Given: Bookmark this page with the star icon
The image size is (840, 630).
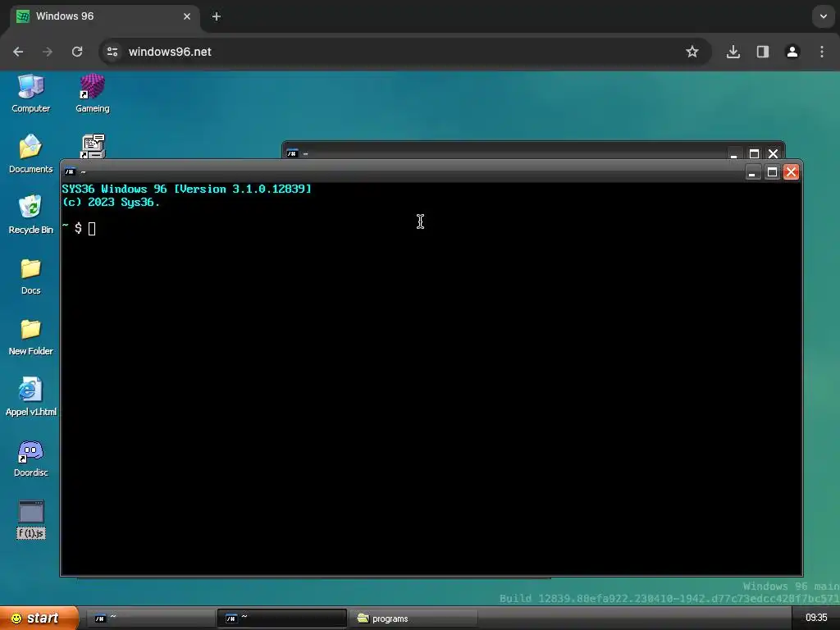Looking at the screenshot, I should (692, 52).
